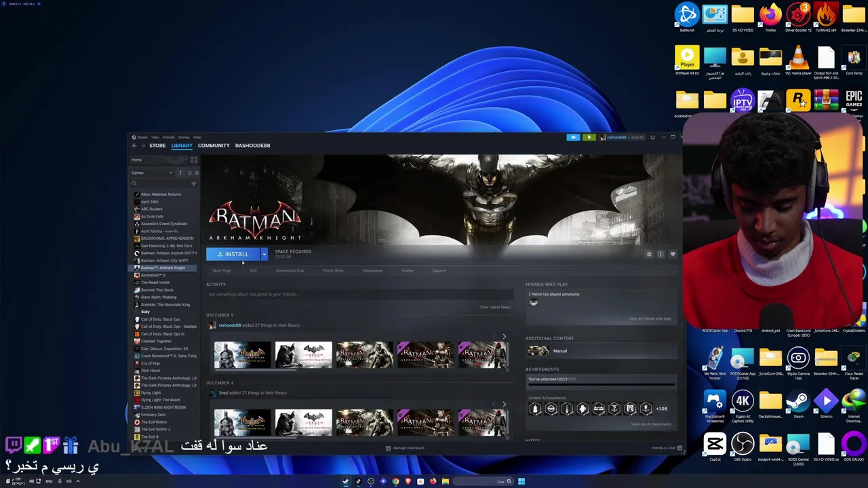Image resolution: width=868 pixels, height=488 pixels.
Task: Click the rashoode88 name in December 5 activity
Action: pyautogui.click(x=230, y=325)
